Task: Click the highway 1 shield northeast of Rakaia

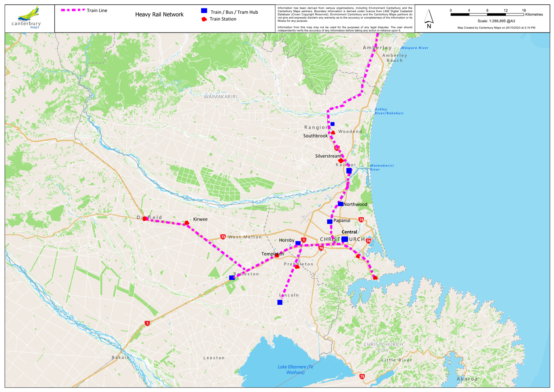Action: coord(147,323)
